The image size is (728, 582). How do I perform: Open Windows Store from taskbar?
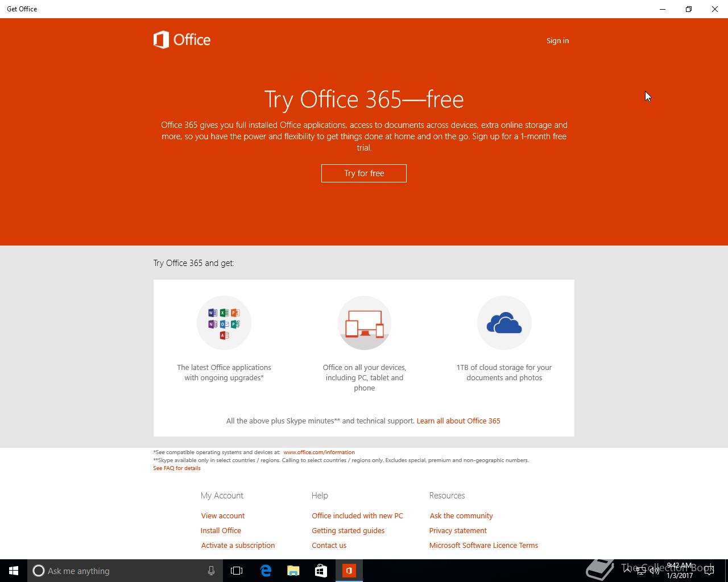coord(321,571)
